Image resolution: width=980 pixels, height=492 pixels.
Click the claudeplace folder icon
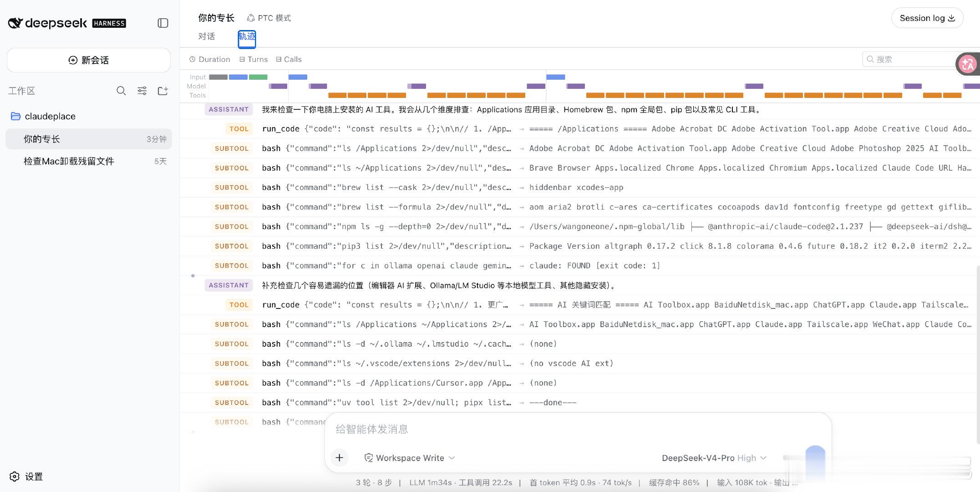16,116
